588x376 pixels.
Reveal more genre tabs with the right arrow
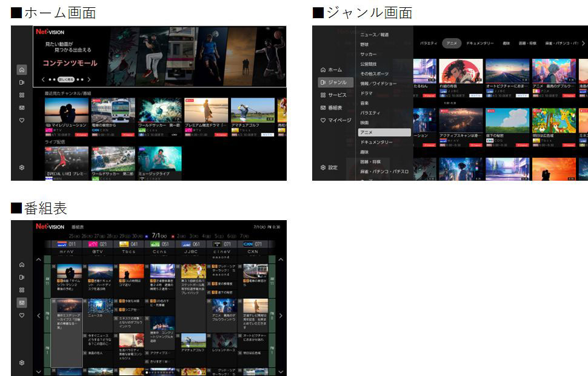[x=583, y=42]
